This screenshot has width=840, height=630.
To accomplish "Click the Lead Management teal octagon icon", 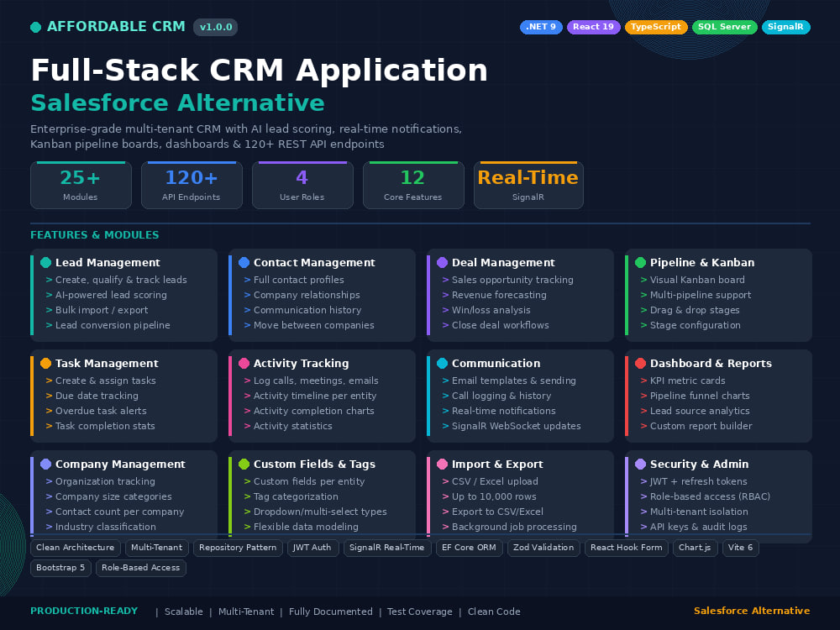I will point(45,262).
